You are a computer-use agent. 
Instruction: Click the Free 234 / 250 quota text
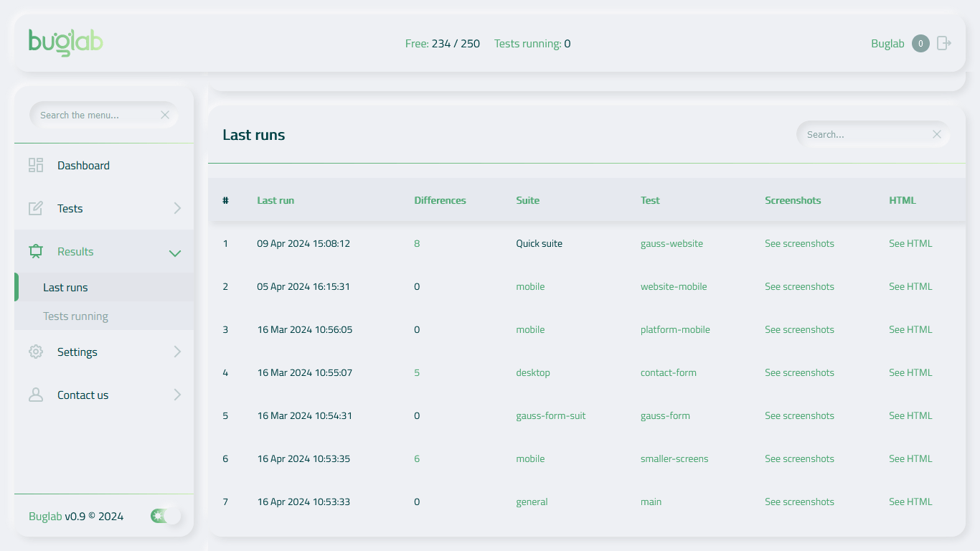click(x=443, y=44)
